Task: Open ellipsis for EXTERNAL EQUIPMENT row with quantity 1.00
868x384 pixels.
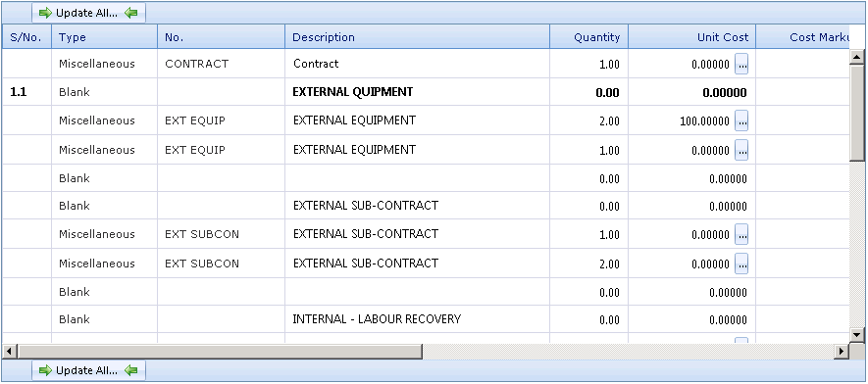Action: click(741, 150)
